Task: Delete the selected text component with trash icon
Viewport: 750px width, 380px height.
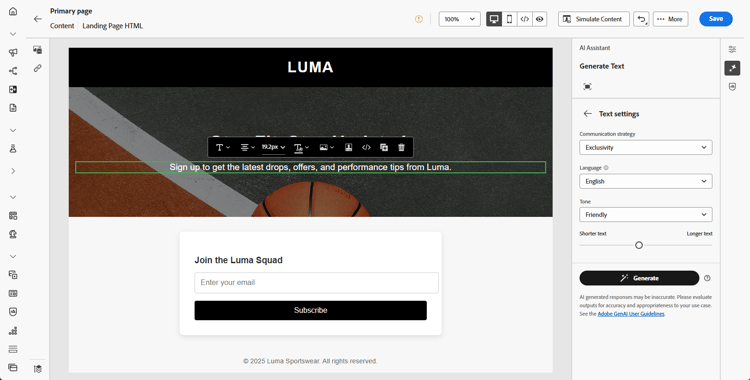Action: click(401, 147)
